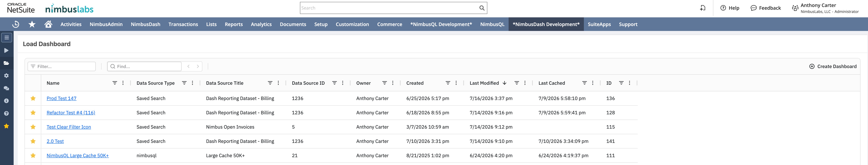
Task: Click the Created column filter icon
Action: [x=448, y=83]
